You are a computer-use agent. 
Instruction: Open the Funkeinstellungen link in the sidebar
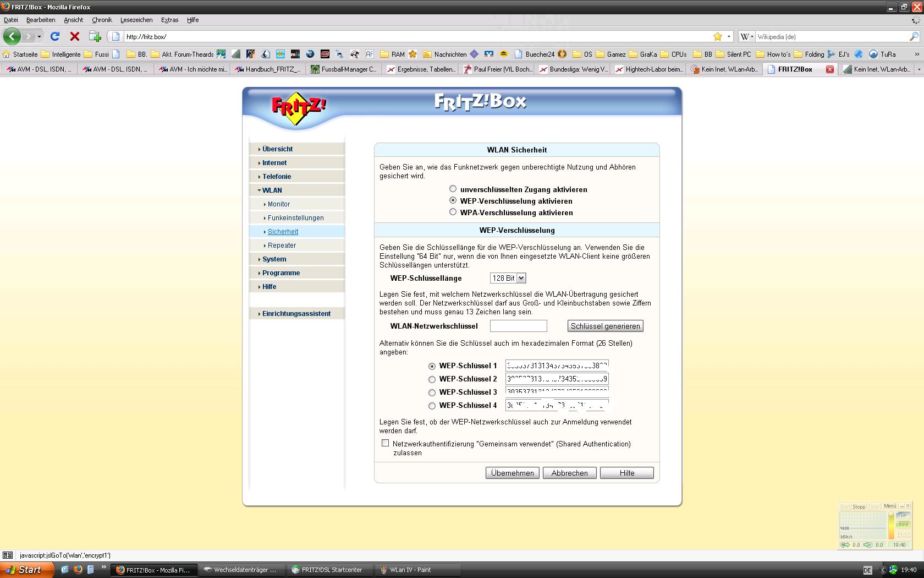coord(296,218)
